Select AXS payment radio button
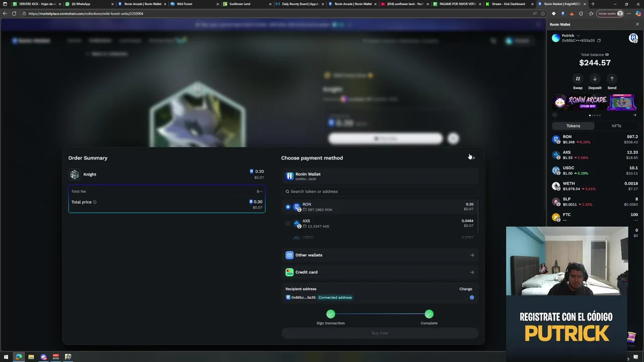 (x=288, y=223)
